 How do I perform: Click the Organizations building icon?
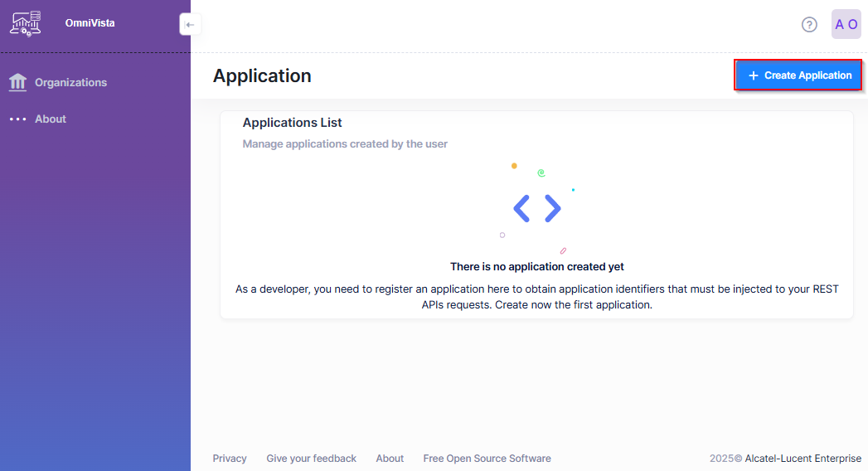17,82
